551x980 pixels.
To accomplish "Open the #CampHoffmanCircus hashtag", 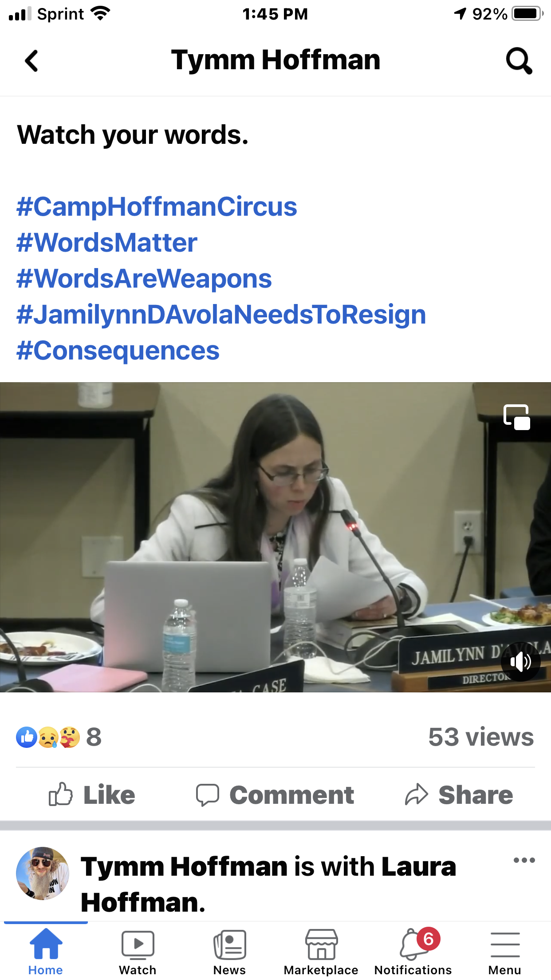I will (x=157, y=206).
